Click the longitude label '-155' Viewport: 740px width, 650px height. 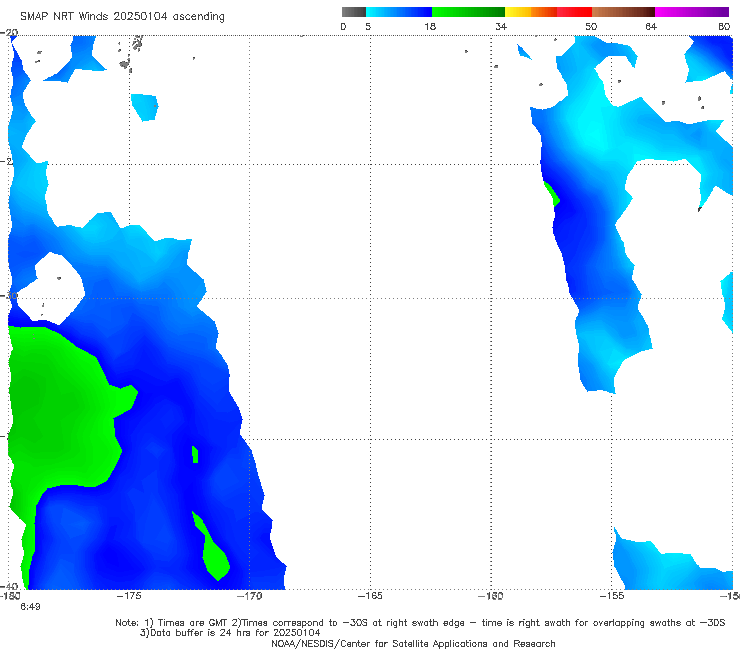point(612,596)
